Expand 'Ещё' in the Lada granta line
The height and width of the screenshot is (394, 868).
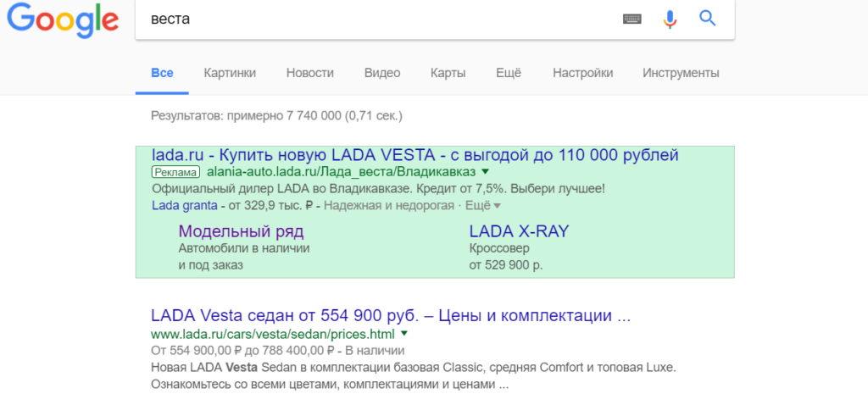483,206
